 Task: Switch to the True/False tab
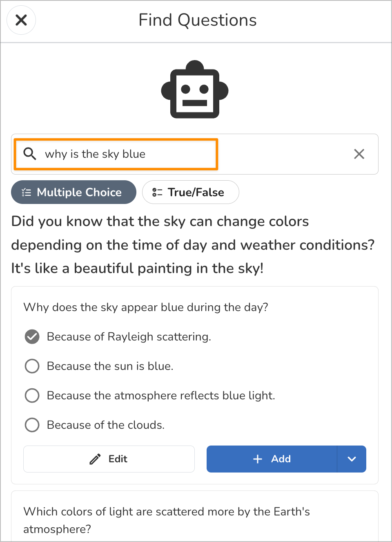(x=190, y=192)
